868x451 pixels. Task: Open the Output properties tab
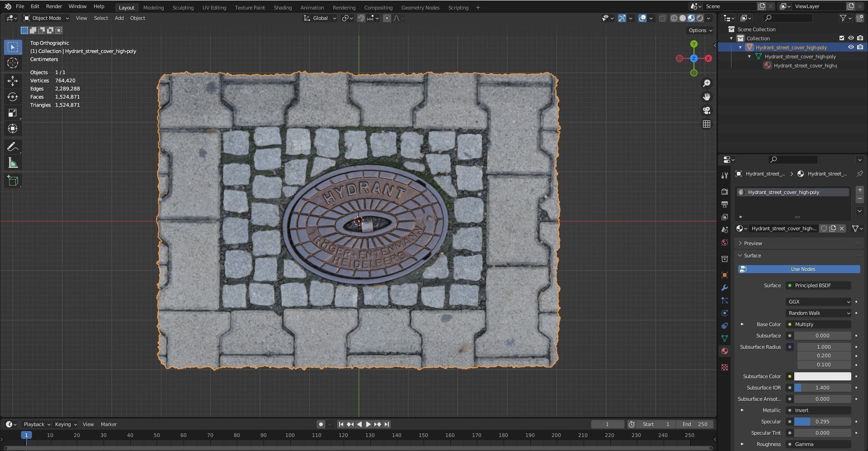[725, 204]
